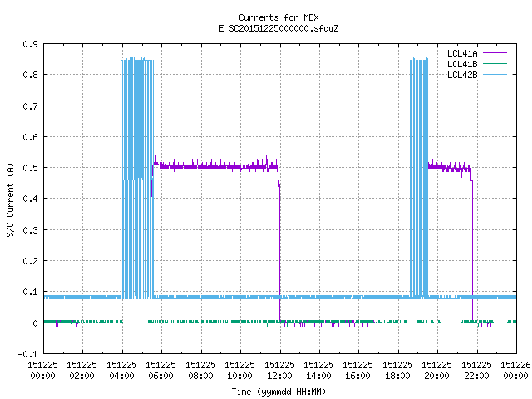Click the 14:00 time label
The width and height of the screenshot is (532, 399).
318,376
